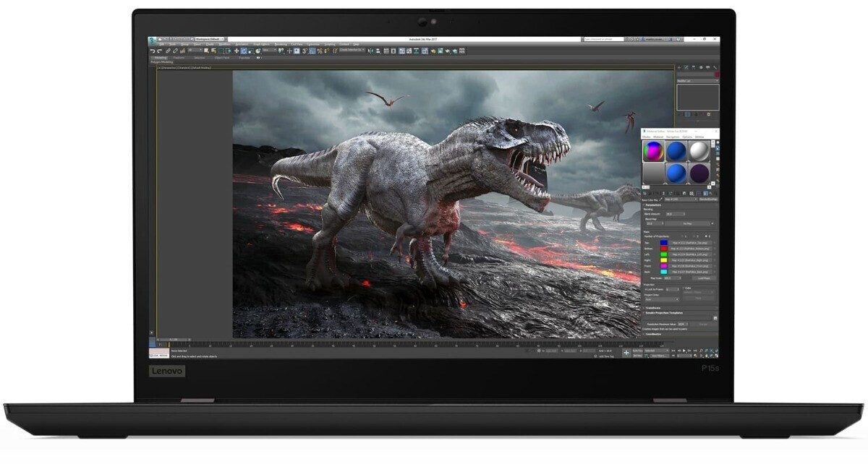Screen dimensions: 868x464
Task: Select the Move transform tool
Action: pos(236,51)
